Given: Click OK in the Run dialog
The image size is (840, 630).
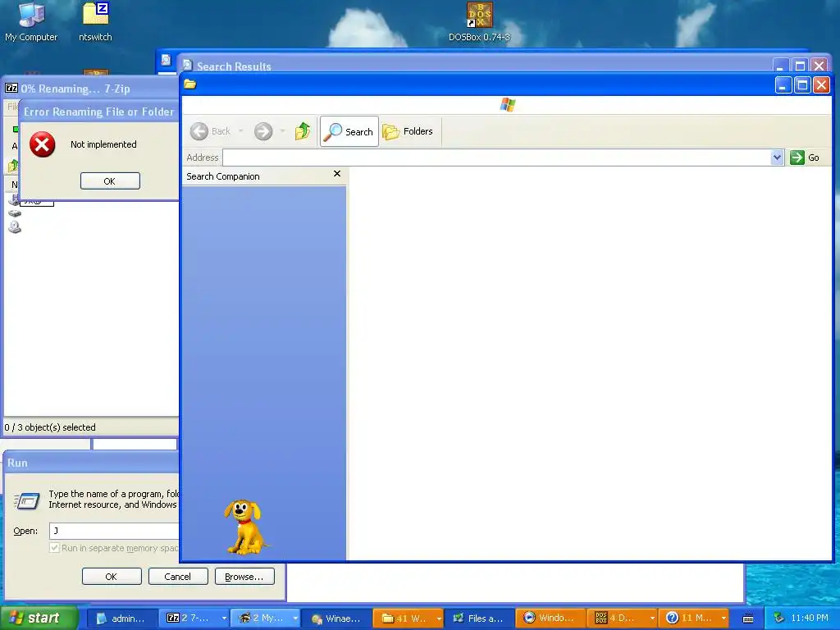Looking at the screenshot, I should click(x=112, y=577).
